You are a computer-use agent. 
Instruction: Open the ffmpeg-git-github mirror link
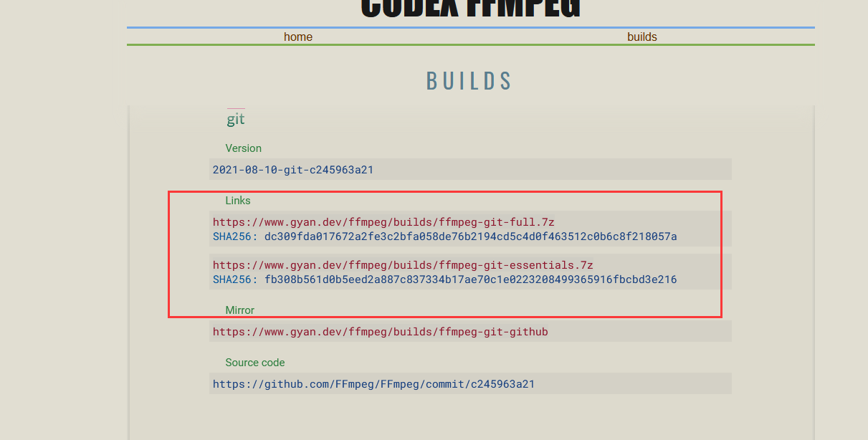pos(381,332)
